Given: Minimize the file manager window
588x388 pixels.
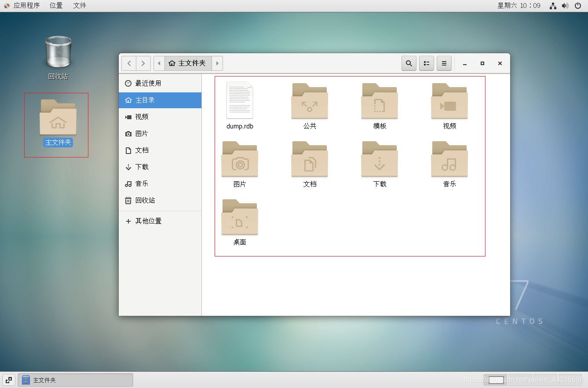Looking at the screenshot, I should [464, 63].
